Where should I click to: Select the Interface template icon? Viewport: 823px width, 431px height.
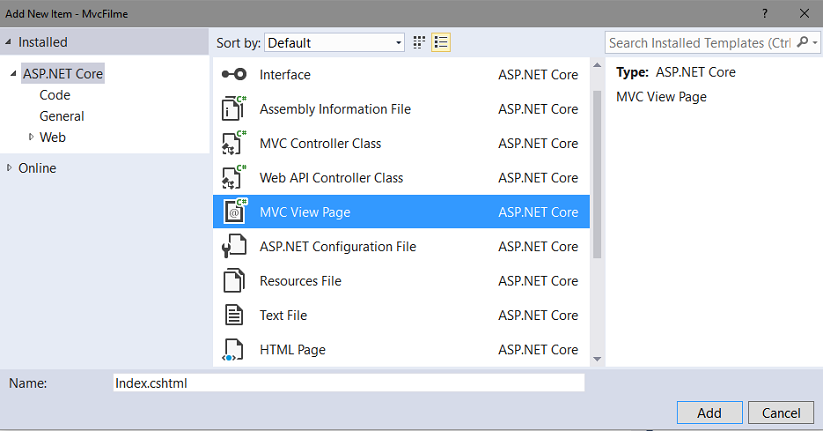[x=234, y=75]
